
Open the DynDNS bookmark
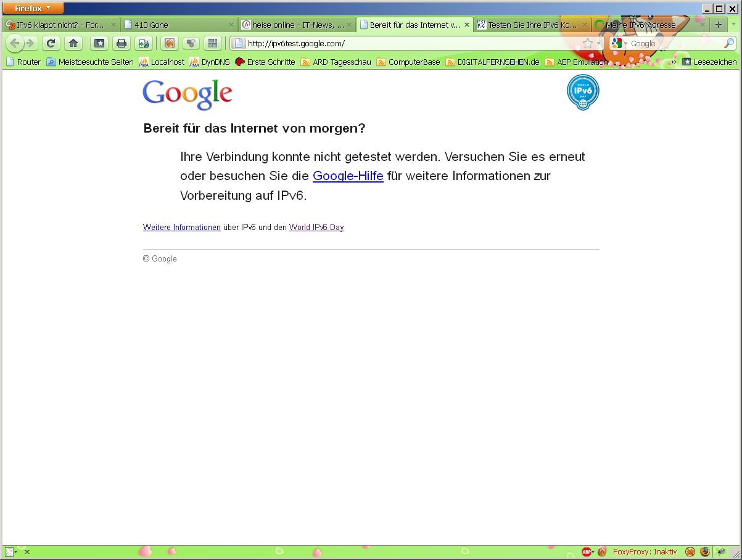[x=210, y=62]
